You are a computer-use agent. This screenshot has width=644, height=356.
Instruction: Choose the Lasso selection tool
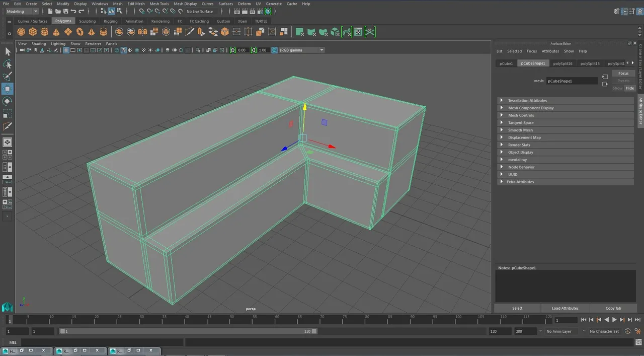coord(8,64)
